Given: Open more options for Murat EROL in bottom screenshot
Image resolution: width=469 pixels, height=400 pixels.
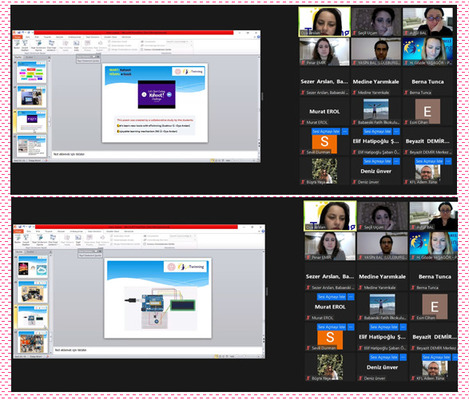Looking at the screenshot, I should click(x=351, y=297).
